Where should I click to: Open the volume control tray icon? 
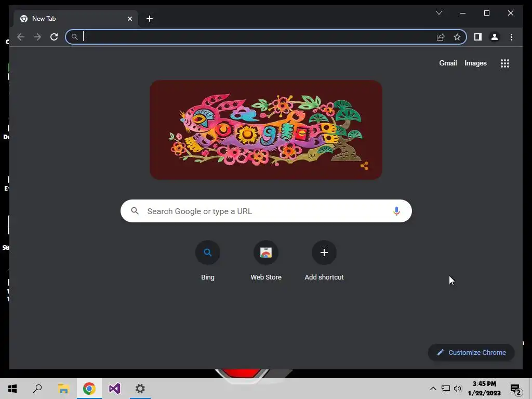click(x=458, y=389)
